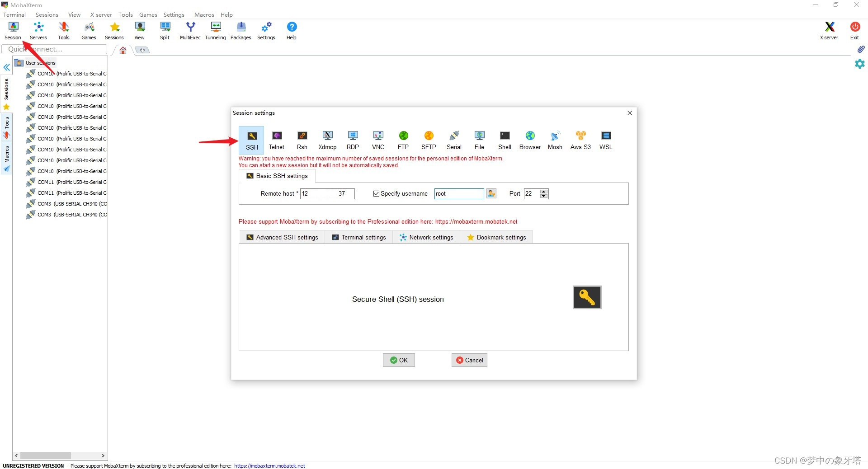
Task: Select the Xdmcp session type
Action: (327, 141)
